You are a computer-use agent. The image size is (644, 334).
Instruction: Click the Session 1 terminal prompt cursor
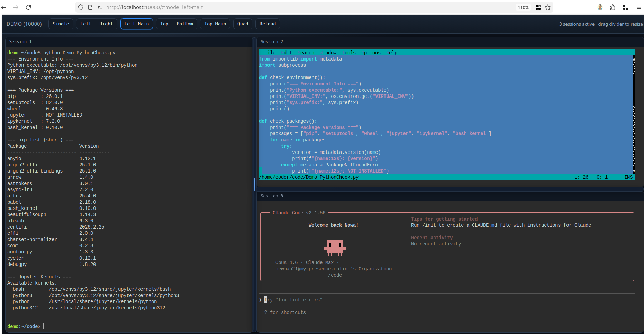point(45,326)
